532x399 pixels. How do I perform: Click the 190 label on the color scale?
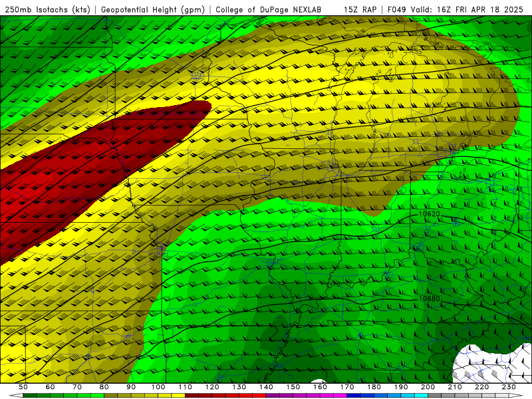[x=401, y=387]
